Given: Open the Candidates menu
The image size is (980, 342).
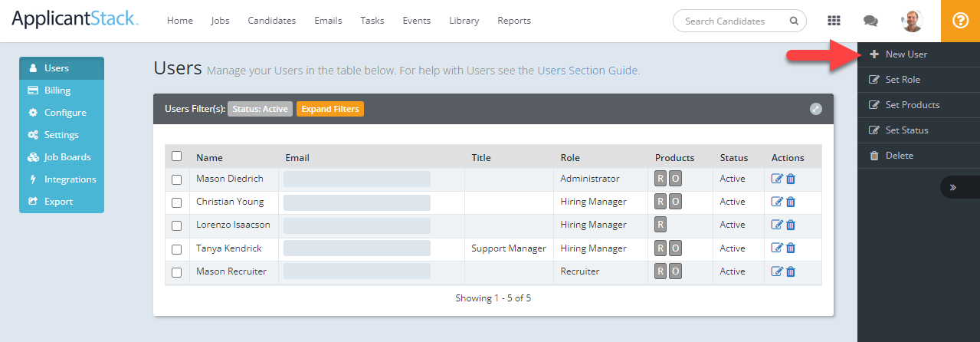Looking at the screenshot, I should click(272, 21).
